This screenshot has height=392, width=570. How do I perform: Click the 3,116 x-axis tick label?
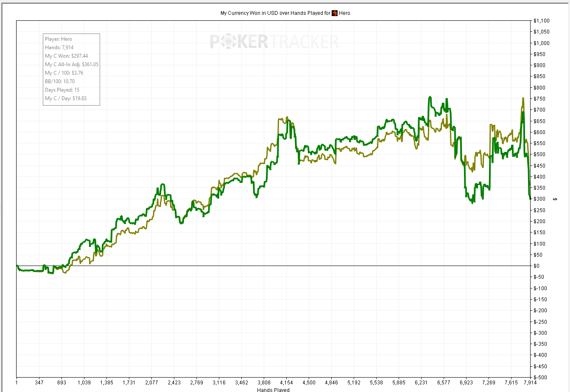click(x=219, y=382)
